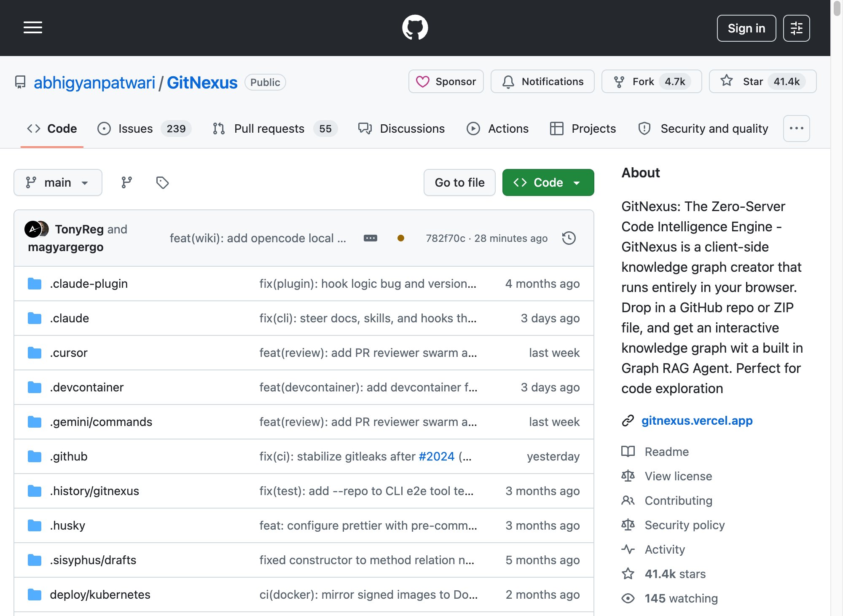Open the .husky folder
Image resolution: width=843 pixels, height=616 pixels.
click(67, 525)
